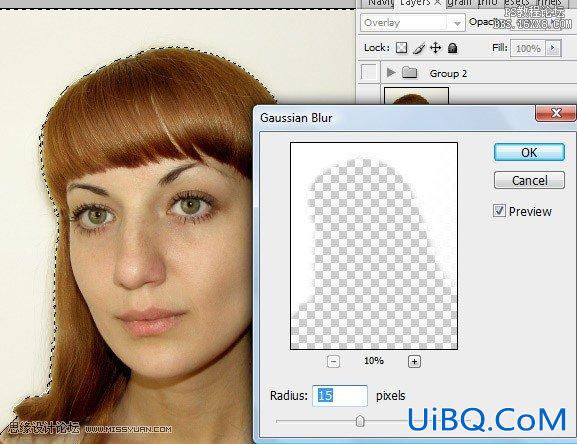Click the 10% preview zoom value

pyautogui.click(x=374, y=361)
